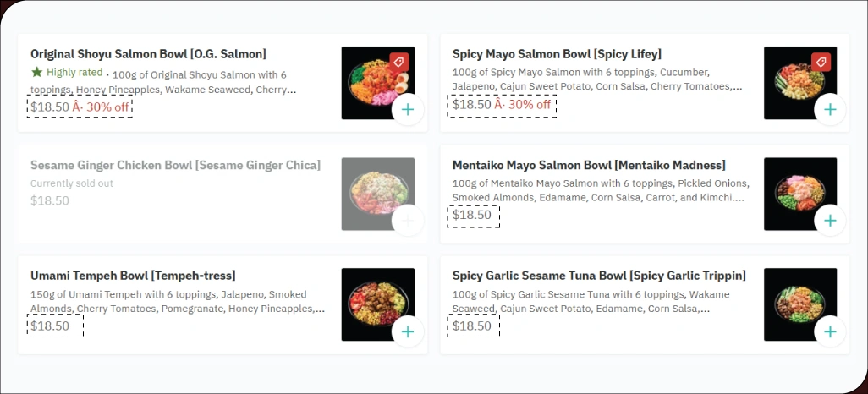This screenshot has width=868, height=394.
Task: Open Spicy Mayo Salmon Bowl [Spicy Lifey] title
Action: click(557, 54)
